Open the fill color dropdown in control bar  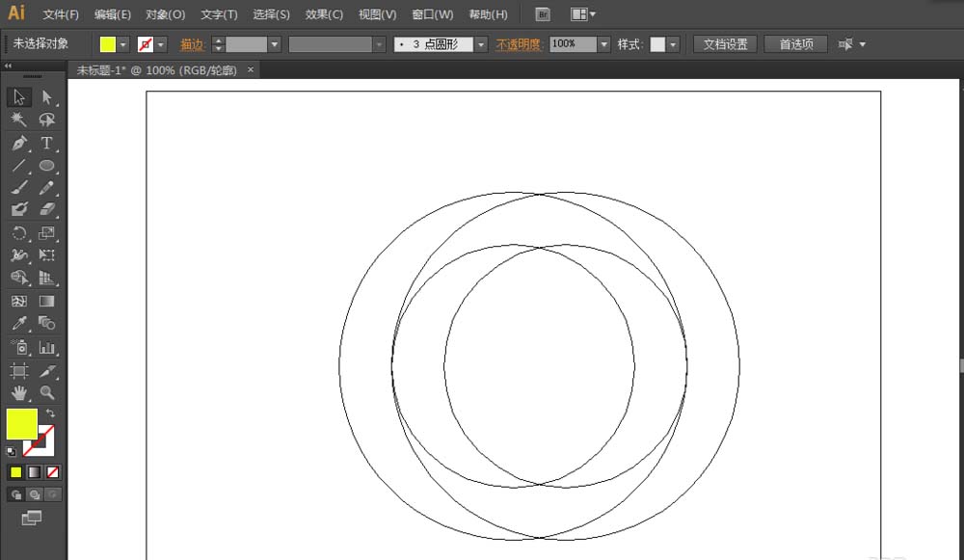123,44
